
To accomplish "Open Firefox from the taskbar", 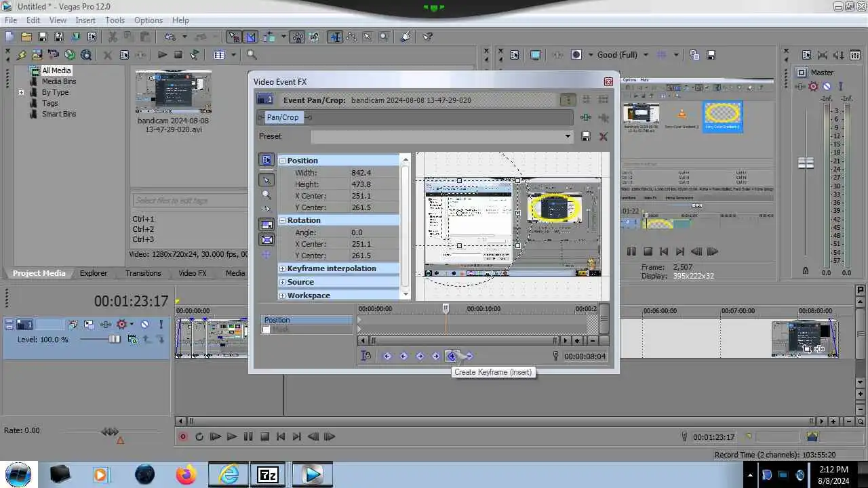I will (186, 474).
